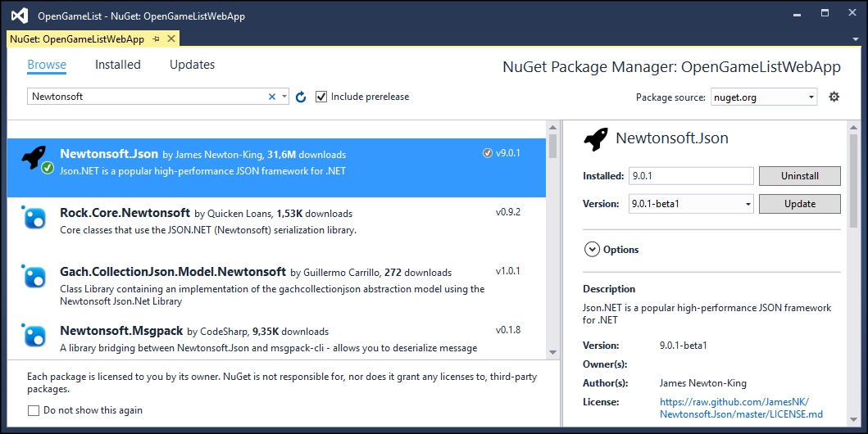868x434 pixels.
Task: Click package list scrollbar down arrow
Action: click(x=552, y=352)
